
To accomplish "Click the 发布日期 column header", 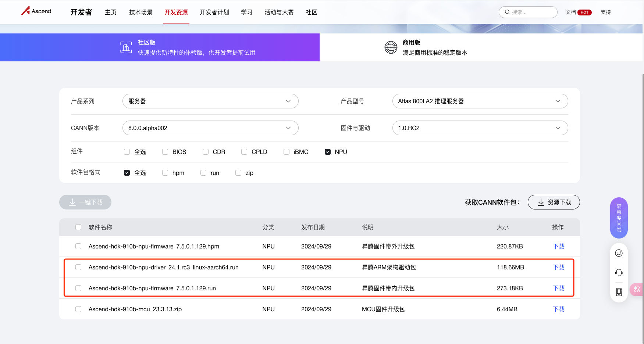I will [x=313, y=227].
